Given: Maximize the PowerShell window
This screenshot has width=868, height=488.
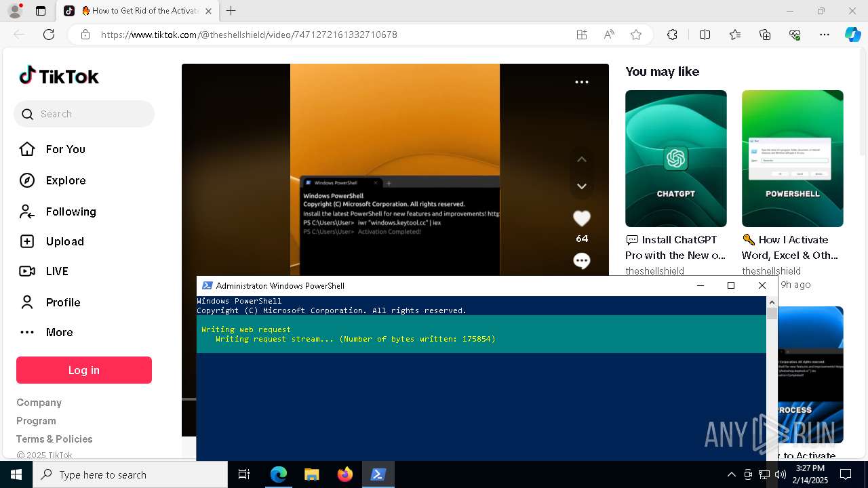Looking at the screenshot, I should pos(731,285).
